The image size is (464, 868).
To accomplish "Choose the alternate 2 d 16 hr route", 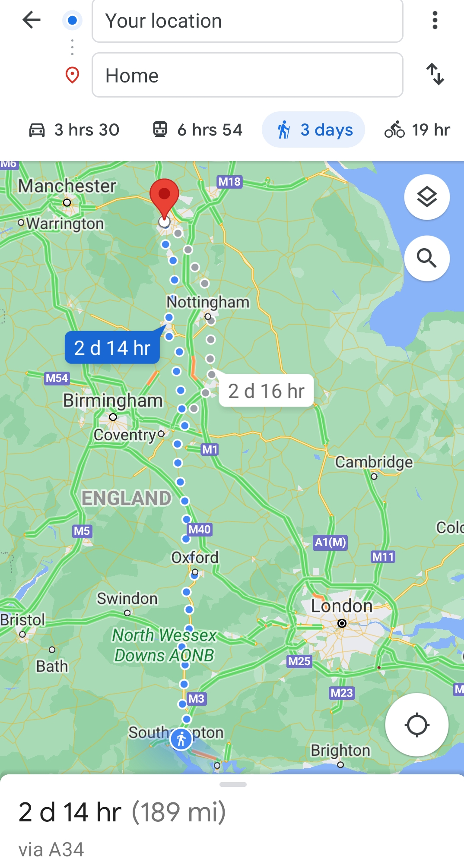I will point(266,391).
